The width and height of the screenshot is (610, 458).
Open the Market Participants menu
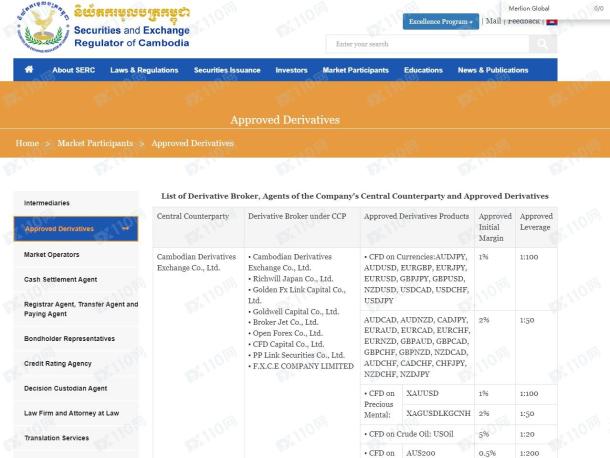(356, 70)
